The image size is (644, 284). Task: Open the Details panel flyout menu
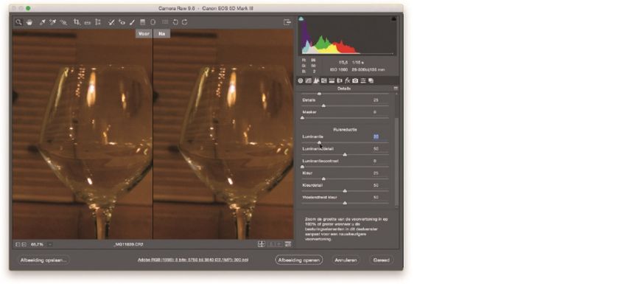pyautogui.click(x=396, y=89)
